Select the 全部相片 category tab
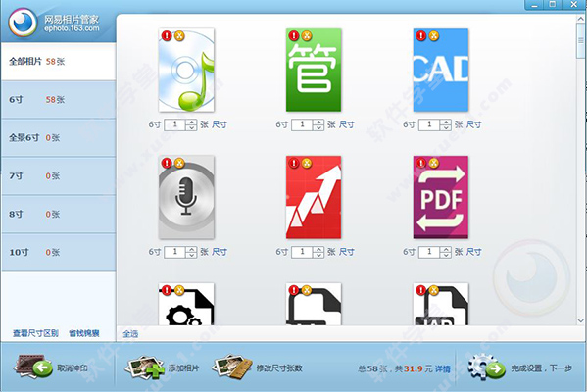Screen dimensions: 587x392 coord(58,62)
